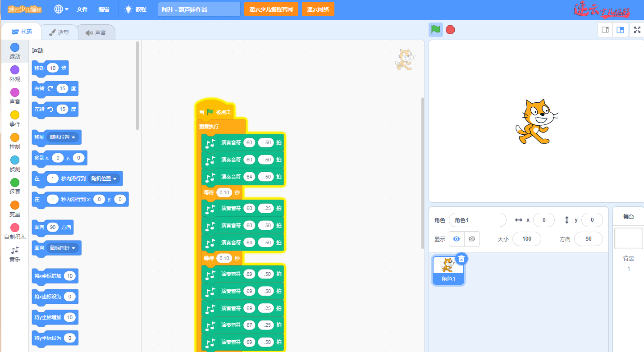
Task: Click the green flag to run project
Action: pos(435,30)
